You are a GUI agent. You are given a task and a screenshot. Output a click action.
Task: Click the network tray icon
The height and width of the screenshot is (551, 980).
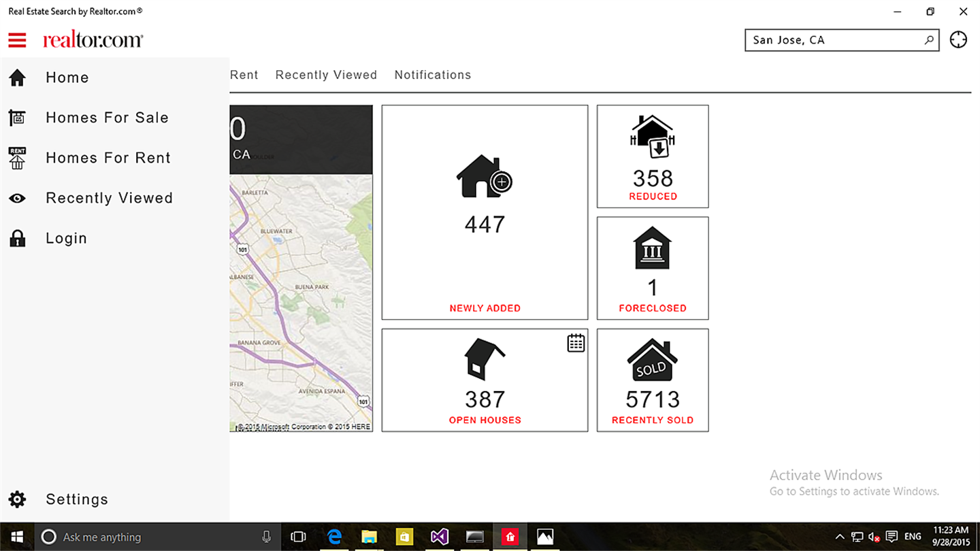pos(857,537)
